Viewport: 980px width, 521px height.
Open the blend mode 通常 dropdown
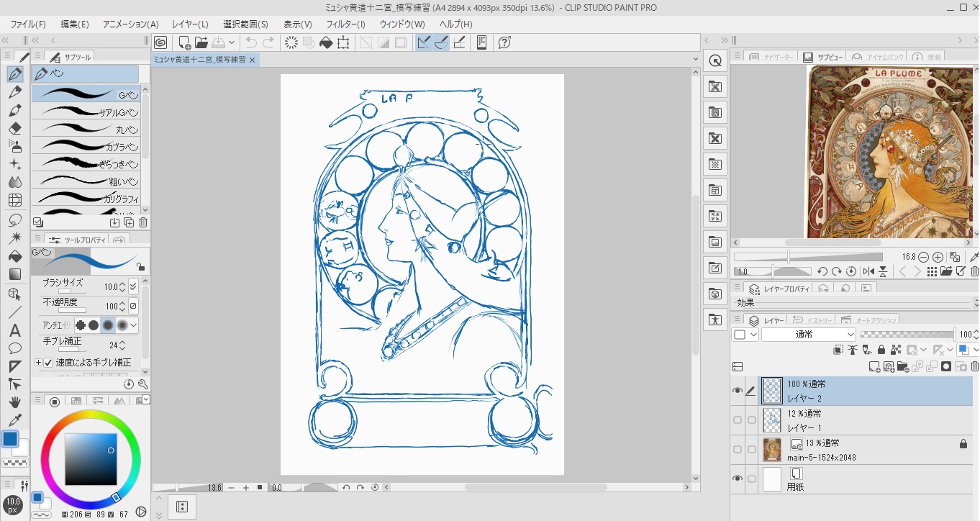pos(809,334)
